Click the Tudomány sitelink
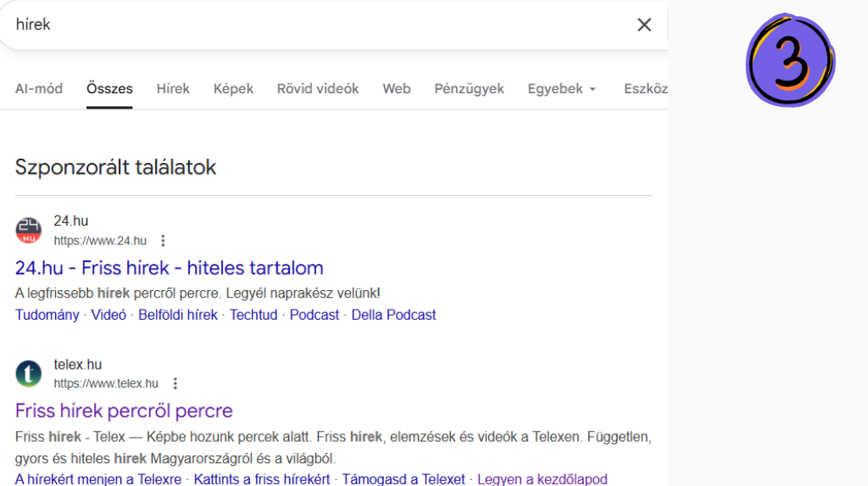Viewport: 868px width, 486px height. pos(47,315)
